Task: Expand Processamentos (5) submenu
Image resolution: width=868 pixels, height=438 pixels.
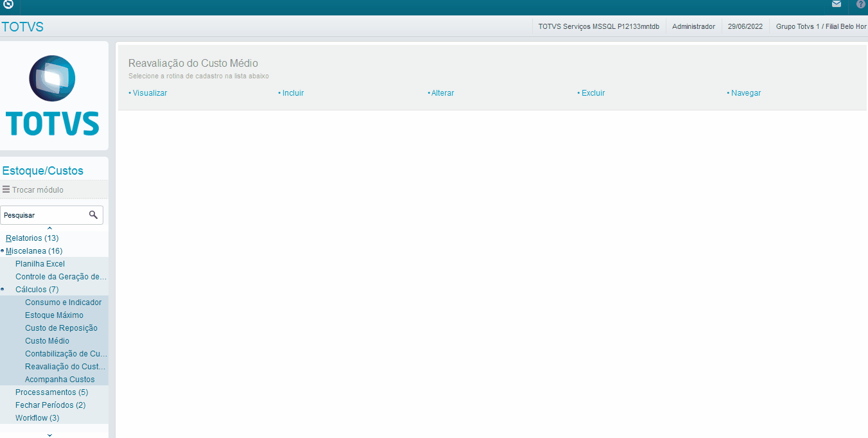Action: (x=52, y=392)
